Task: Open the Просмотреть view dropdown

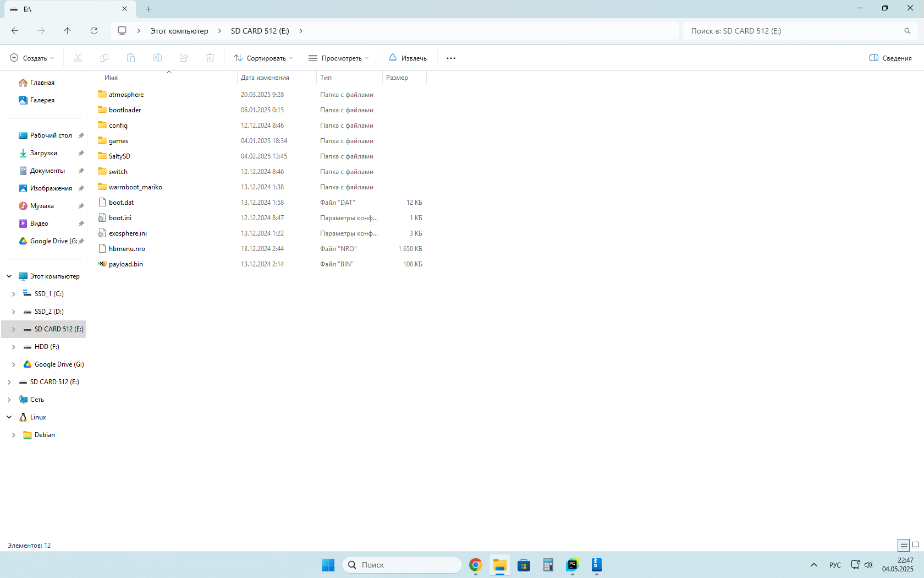Action: (339, 58)
